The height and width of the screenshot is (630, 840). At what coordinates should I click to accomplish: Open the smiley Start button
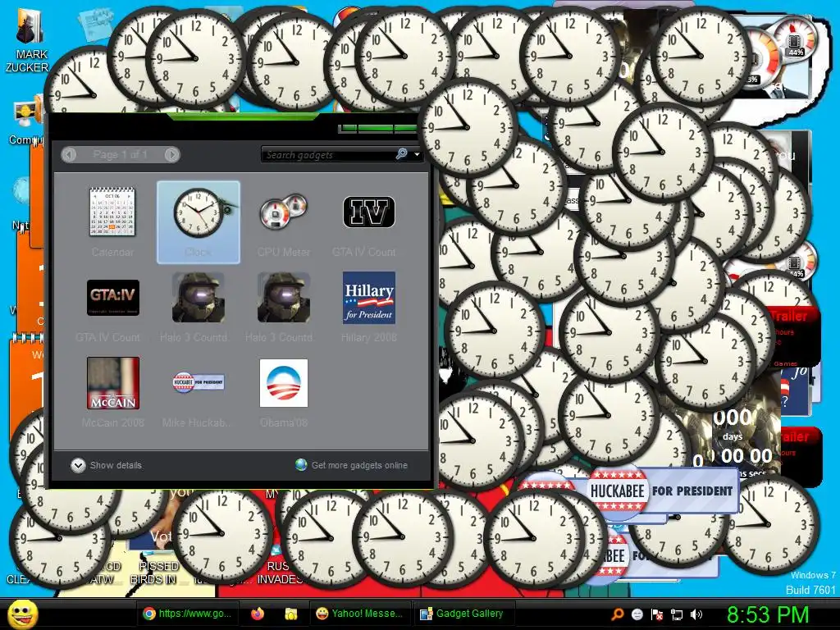pos(22,614)
